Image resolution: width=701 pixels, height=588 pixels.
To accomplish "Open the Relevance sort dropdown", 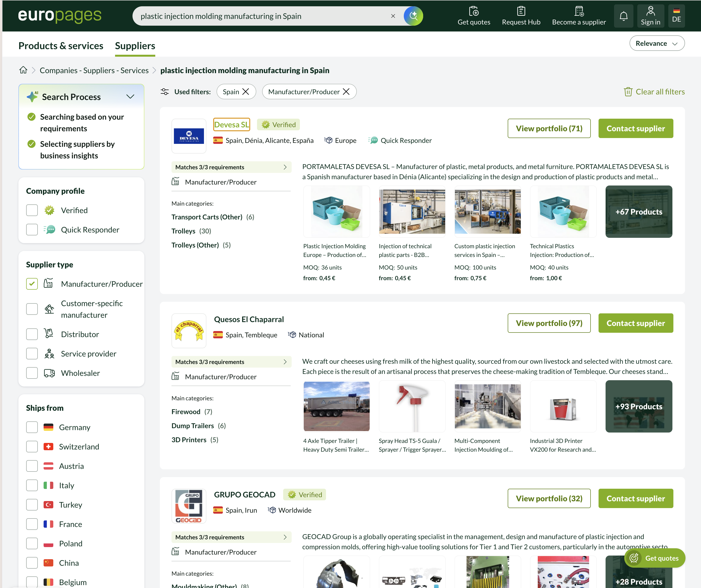I will click(657, 43).
